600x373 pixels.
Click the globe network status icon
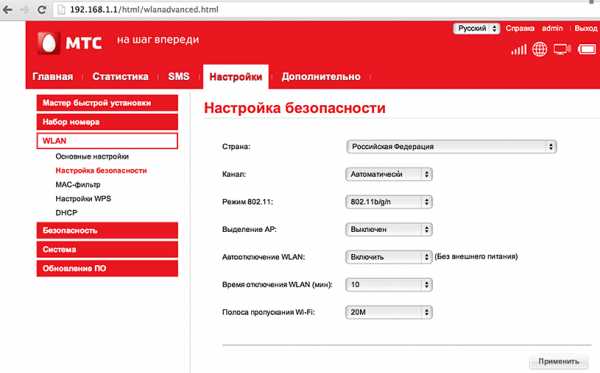point(540,49)
